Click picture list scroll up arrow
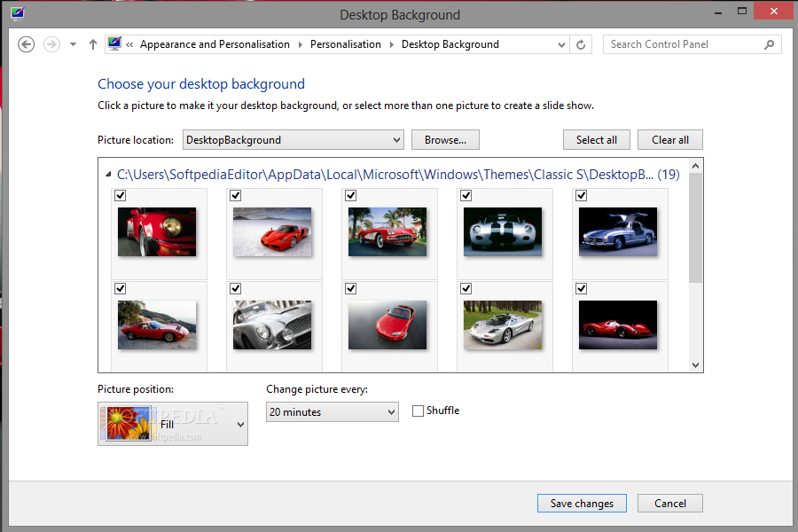Screen dimensions: 798x532 point(696,166)
